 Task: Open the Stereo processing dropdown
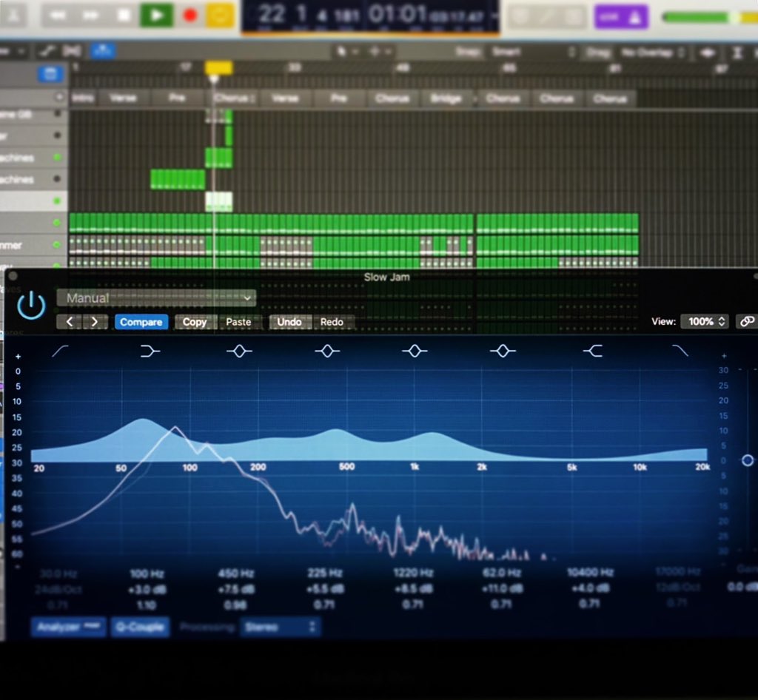click(280, 627)
